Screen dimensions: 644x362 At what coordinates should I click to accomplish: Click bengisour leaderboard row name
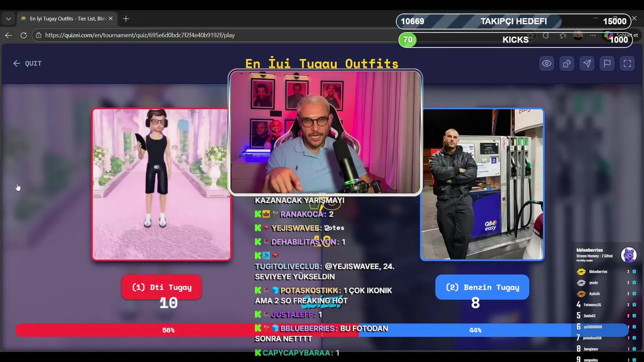[x=591, y=349]
